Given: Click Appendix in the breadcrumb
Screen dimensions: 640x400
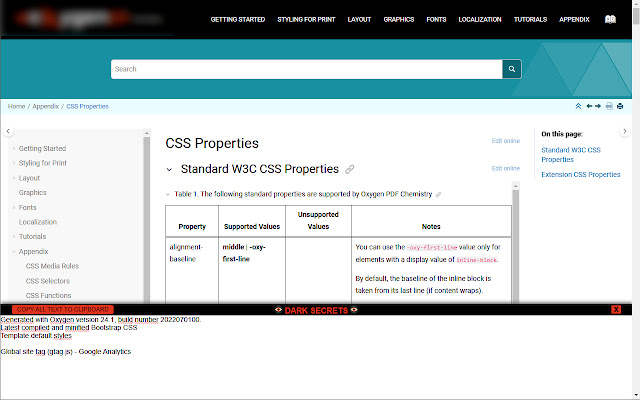Looking at the screenshot, I should point(46,106).
